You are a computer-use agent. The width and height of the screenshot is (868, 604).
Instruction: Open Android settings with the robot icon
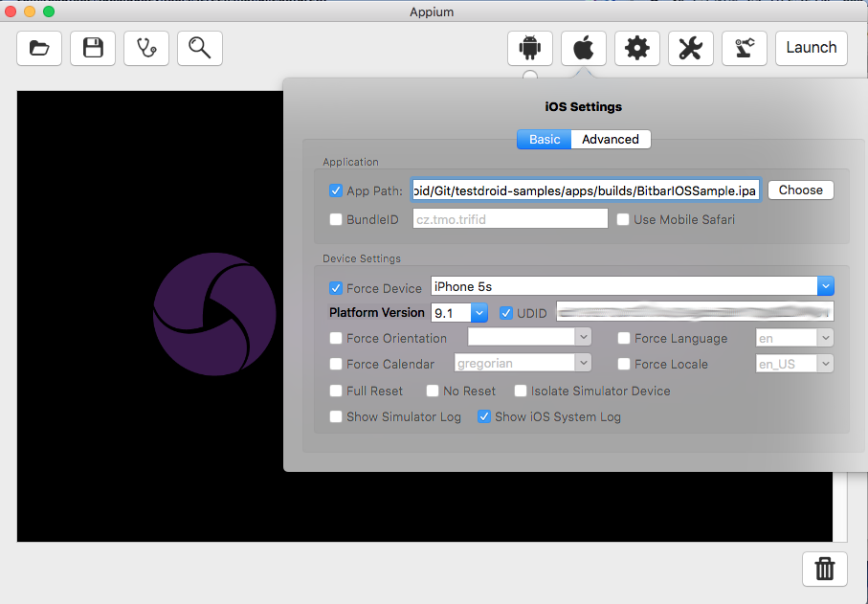(530, 49)
